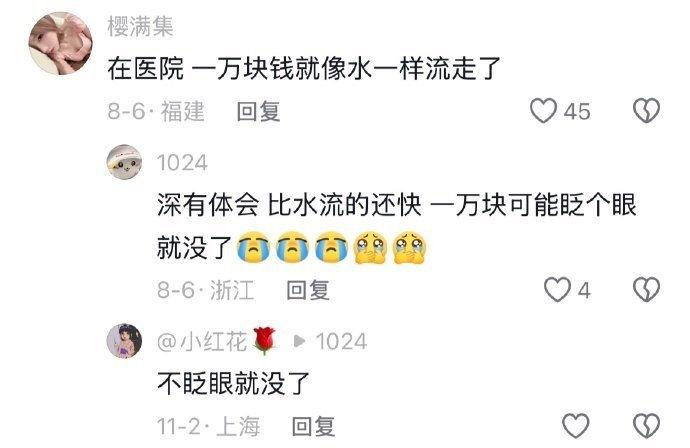The width and height of the screenshot is (690, 448).
Task: Open 小红花's profile avatar
Action: pos(125,341)
